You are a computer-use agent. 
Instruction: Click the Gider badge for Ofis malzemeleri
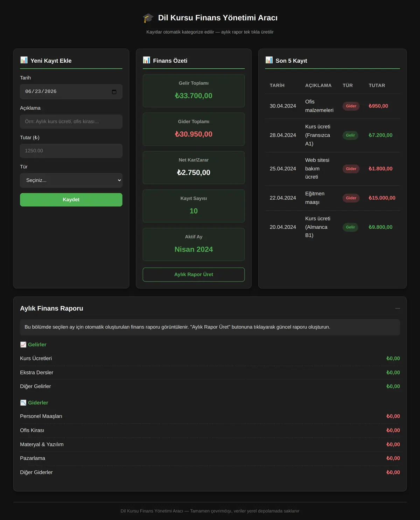tap(351, 106)
